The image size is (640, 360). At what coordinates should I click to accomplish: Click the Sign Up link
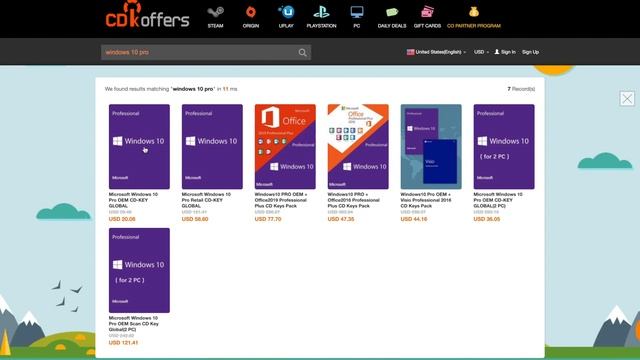point(530,52)
